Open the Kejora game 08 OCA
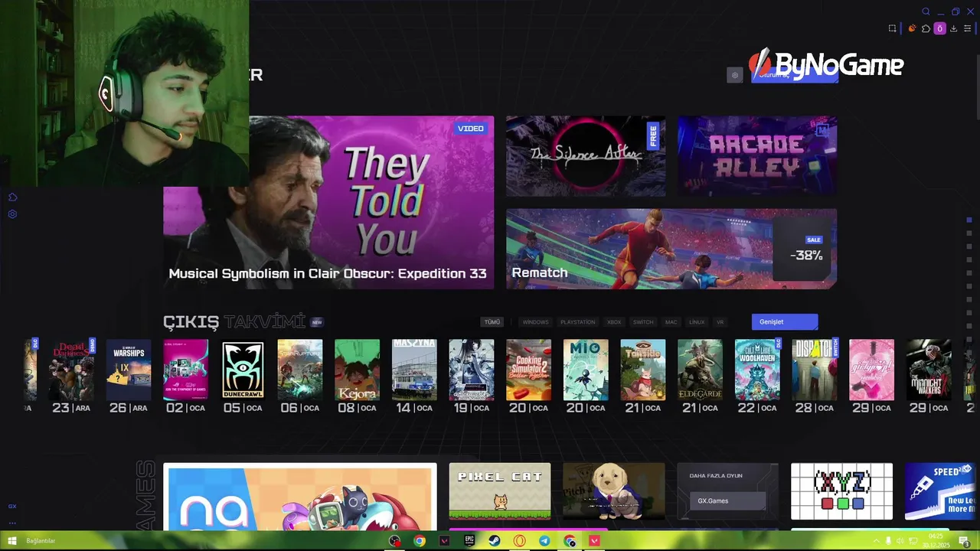Viewport: 980px width, 551px height. 357,370
